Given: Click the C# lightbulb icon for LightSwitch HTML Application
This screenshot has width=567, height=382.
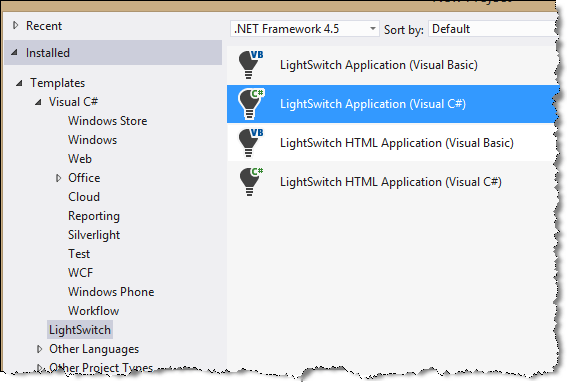Looking at the screenshot, I should coord(251,182).
